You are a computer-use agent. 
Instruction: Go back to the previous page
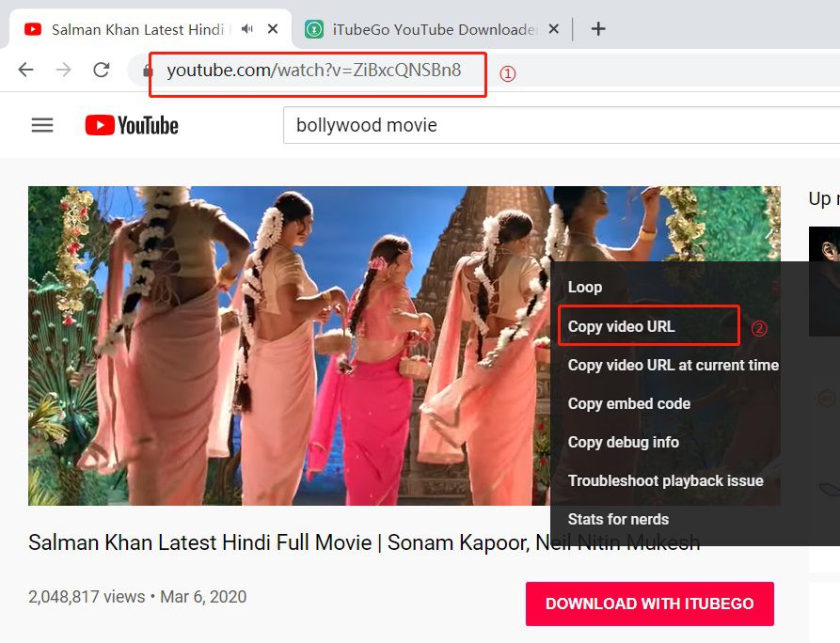[25, 70]
